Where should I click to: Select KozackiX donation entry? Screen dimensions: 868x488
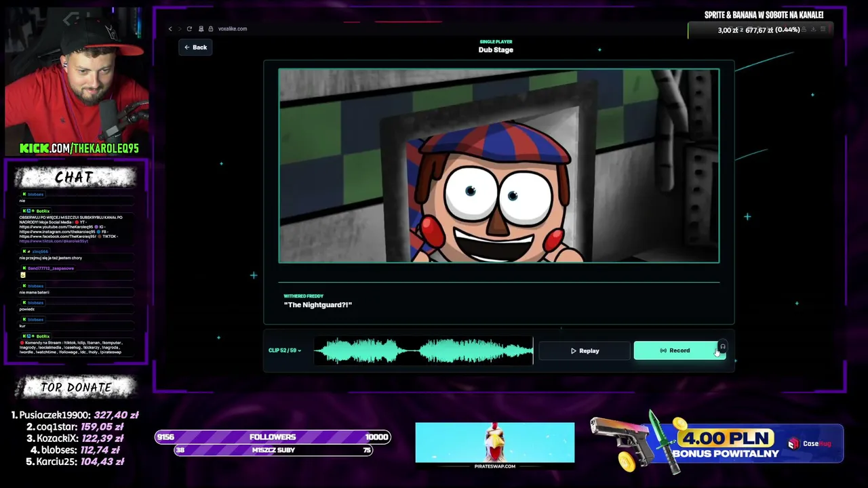(x=75, y=439)
